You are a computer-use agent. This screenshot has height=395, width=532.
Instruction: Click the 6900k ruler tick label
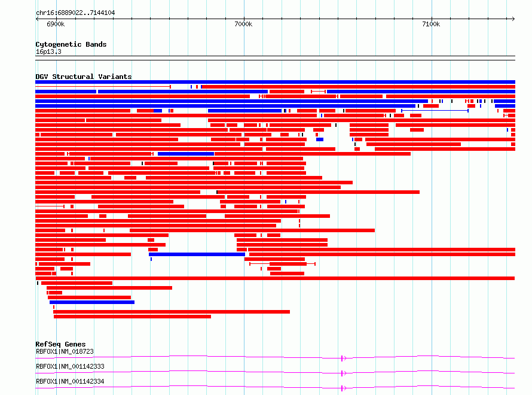coord(56,24)
